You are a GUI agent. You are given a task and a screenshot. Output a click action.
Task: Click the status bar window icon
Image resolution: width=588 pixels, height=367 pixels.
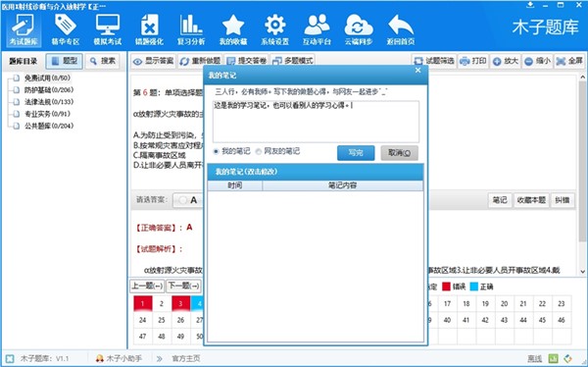click(10, 358)
